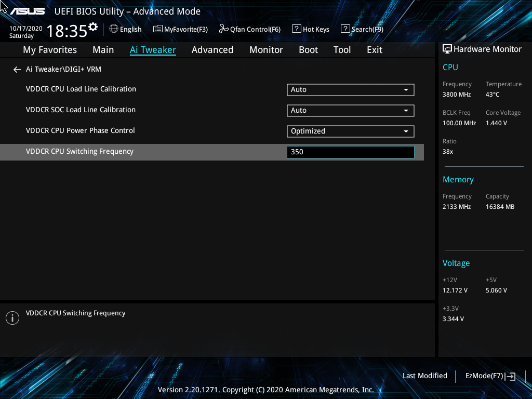Image resolution: width=532 pixels, height=399 pixels.
Task: Click the +12V reading 12.172 V
Action: 455,290
